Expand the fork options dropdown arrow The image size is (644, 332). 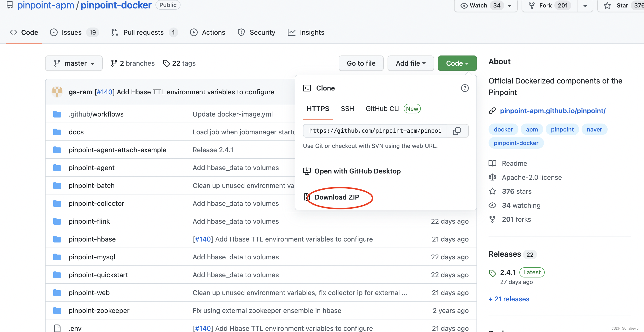(585, 6)
